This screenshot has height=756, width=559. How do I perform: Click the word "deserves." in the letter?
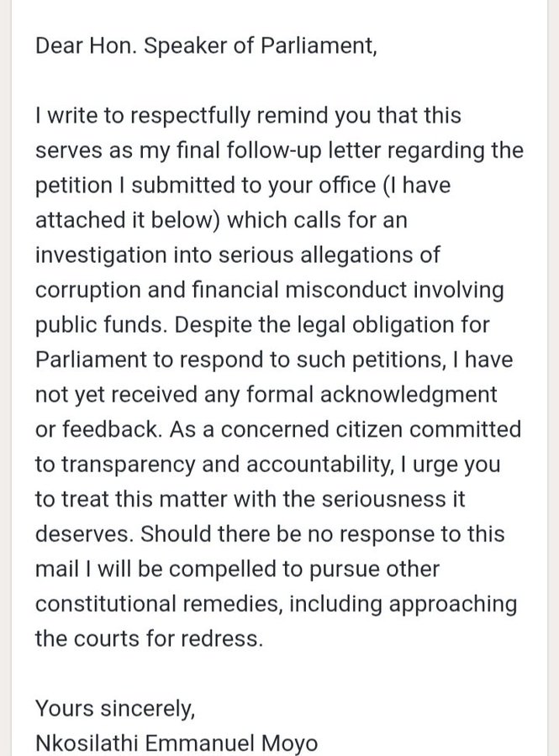(x=83, y=533)
